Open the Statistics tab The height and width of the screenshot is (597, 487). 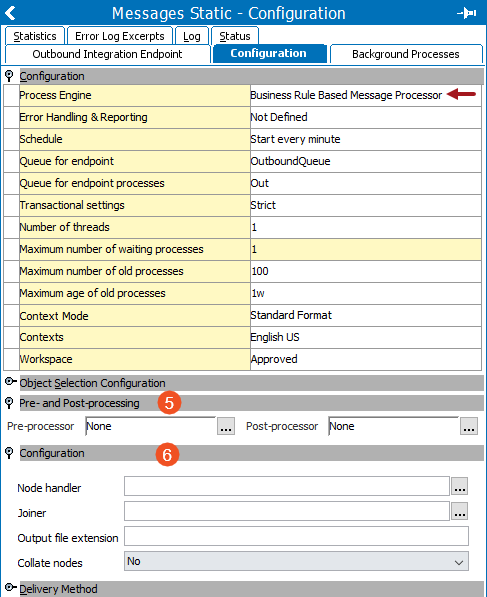pos(35,36)
